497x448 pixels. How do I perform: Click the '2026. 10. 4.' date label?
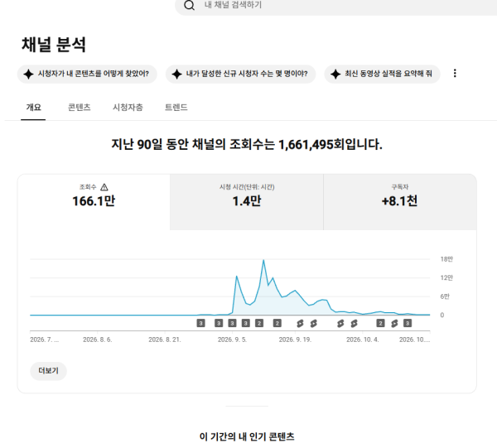coord(363,340)
